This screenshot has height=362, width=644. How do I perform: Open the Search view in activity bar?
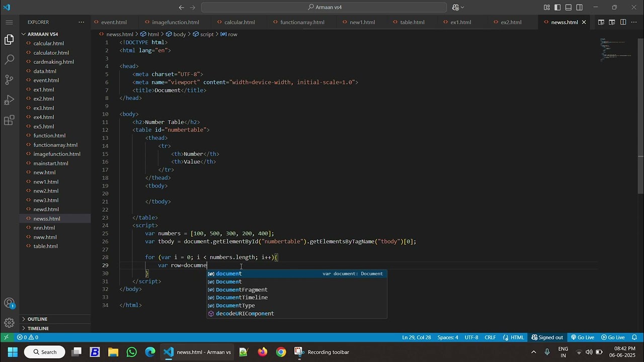[9, 60]
